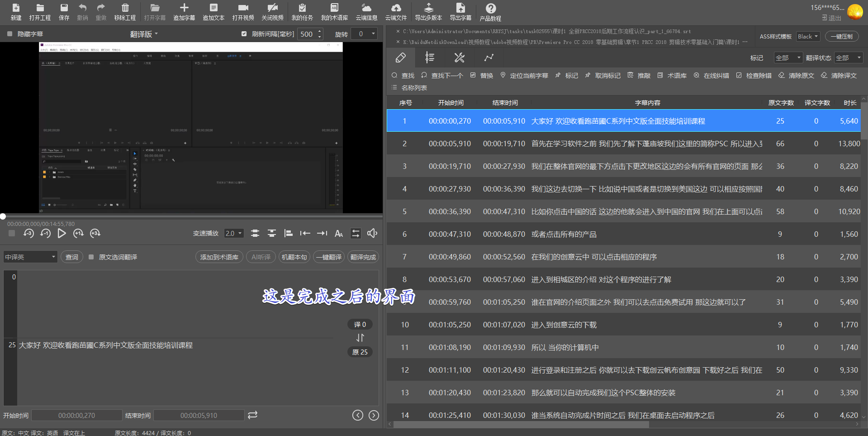
Task: Click 翻译完成 button
Action: tap(363, 257)
